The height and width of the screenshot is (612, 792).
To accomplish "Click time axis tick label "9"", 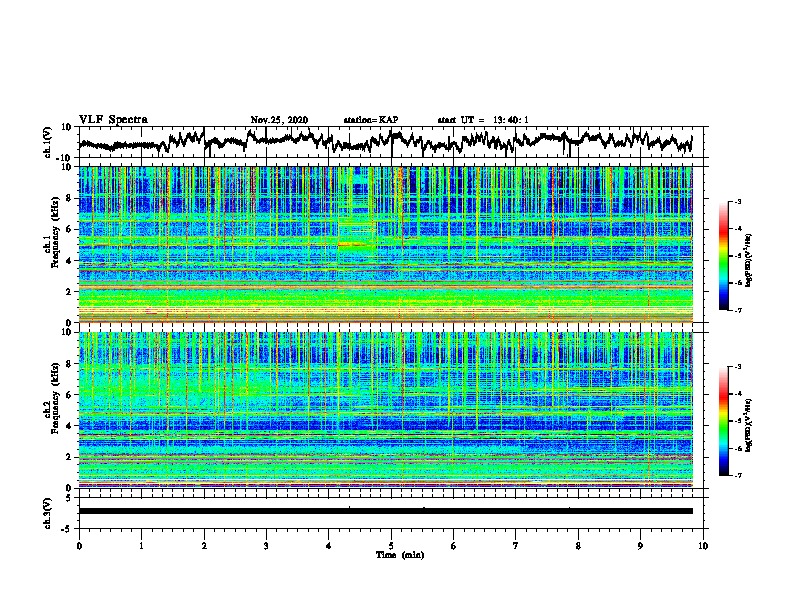I will [x=640, y=546].
